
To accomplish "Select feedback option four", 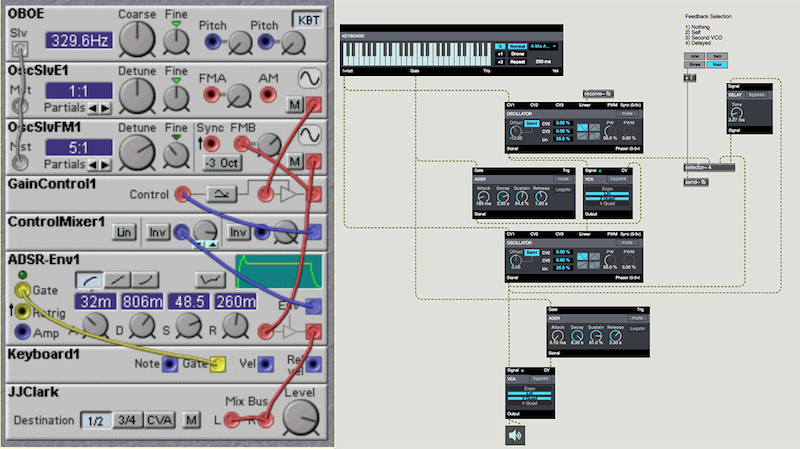I will (717, 65).
